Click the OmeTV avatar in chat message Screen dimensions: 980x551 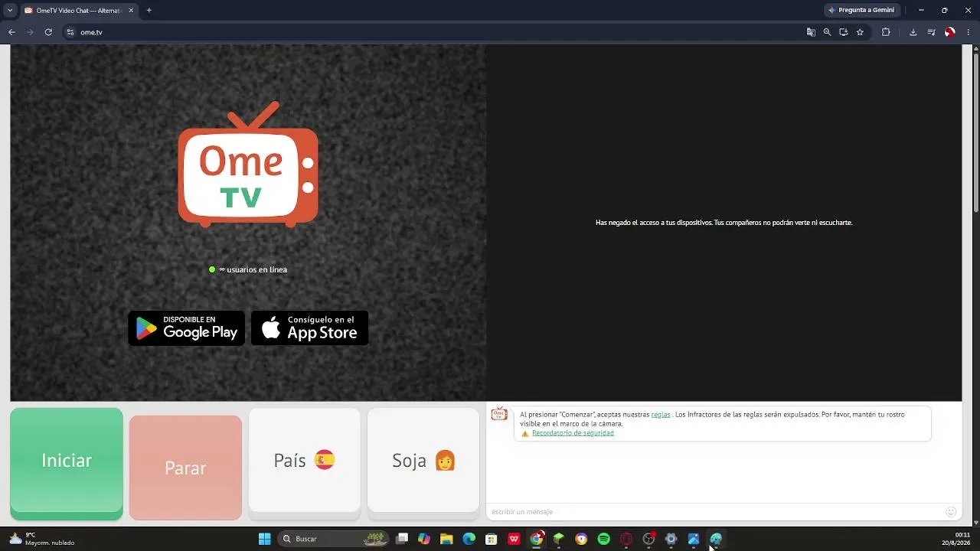(499, 414)
